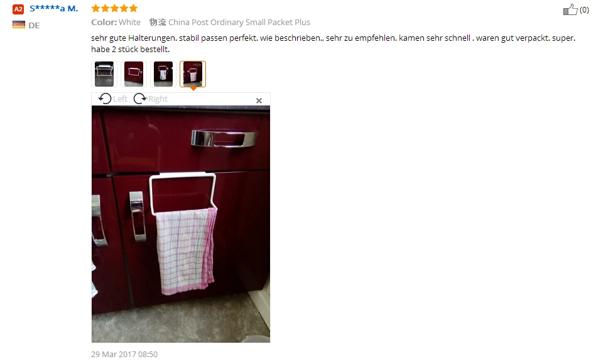Image resolution: width=596 pixels, height=364 pixels.
Task: Rotate the photo left
Action: coord(105,99)
